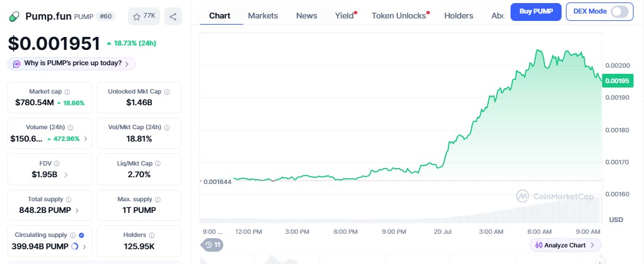This screenshot has width=644, height=264.
Task: Click the Buy PUMP button
Action: (x=536, y=12)
